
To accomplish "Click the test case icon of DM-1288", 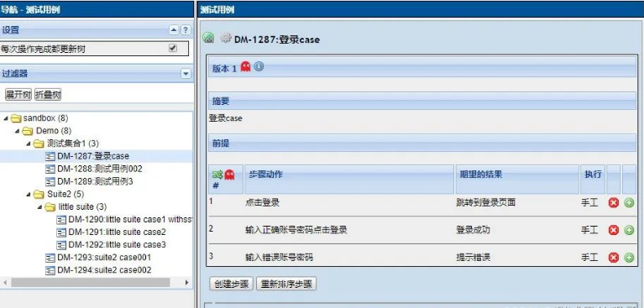I will 50,170.
